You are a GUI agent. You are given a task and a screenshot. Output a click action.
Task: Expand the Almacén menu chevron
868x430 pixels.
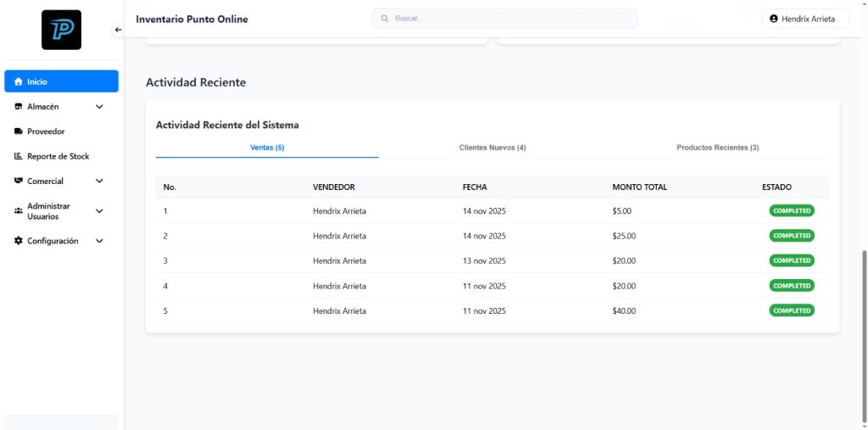[x=99, y=107]
